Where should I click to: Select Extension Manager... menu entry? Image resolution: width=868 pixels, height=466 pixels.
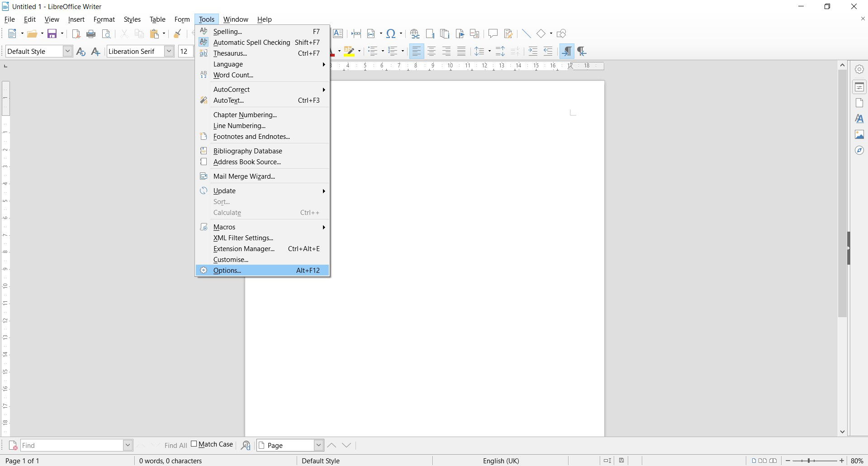tap(262, 249)
